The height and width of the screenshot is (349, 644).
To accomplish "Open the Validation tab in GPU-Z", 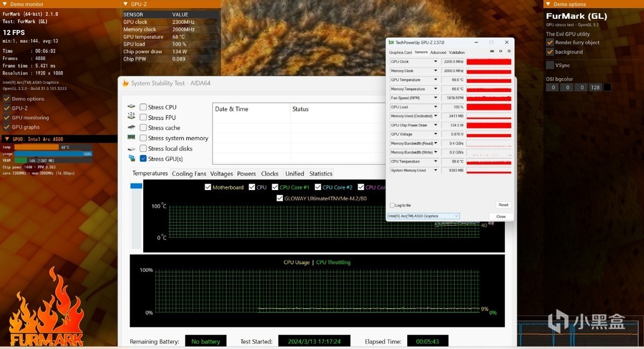I will 457,53.
